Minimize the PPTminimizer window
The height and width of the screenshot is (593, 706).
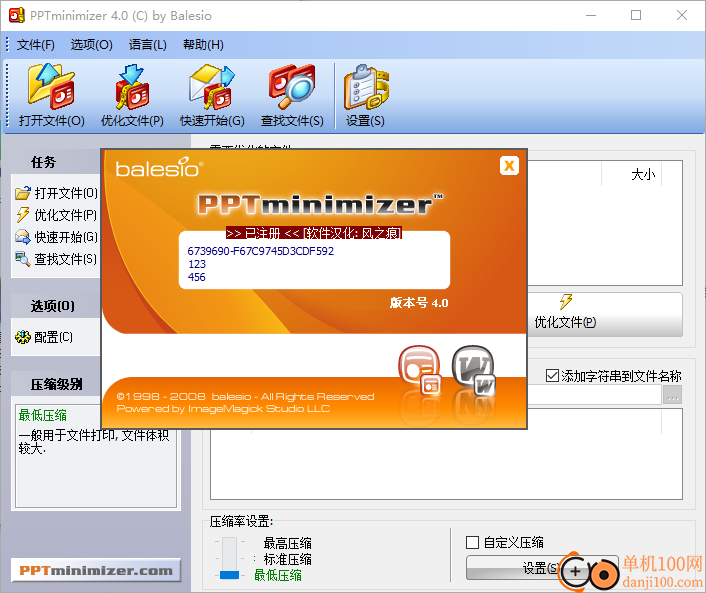click(591, 15)
